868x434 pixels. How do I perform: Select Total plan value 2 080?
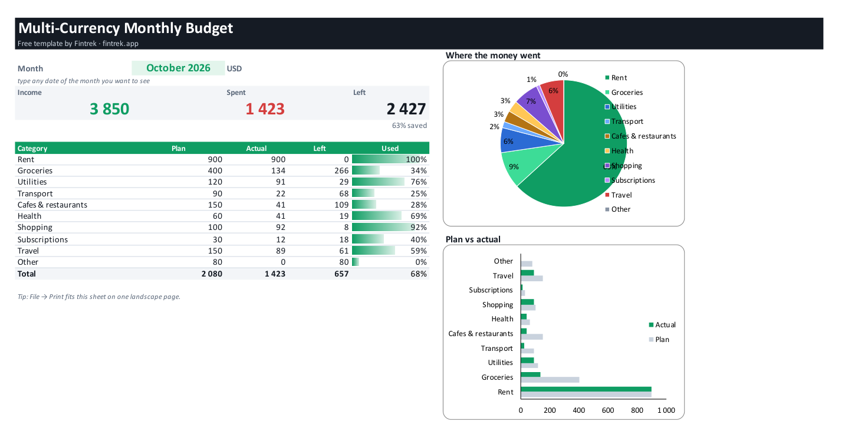pos(212,274)
